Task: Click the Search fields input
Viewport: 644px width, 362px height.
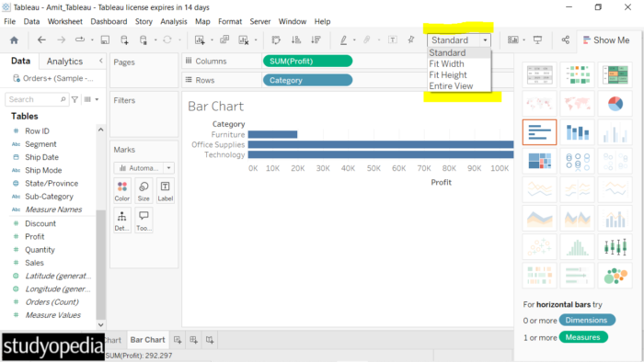Action: 36,99
